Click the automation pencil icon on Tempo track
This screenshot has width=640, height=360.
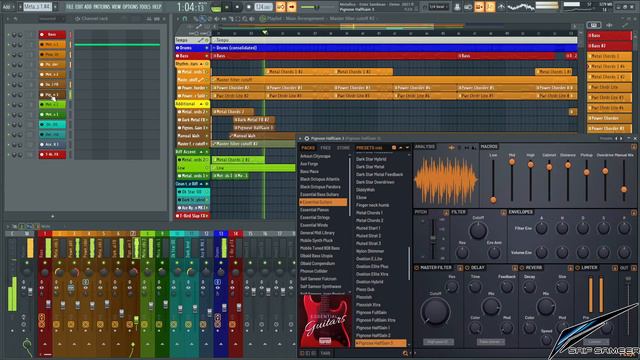[x=200, y=40]
